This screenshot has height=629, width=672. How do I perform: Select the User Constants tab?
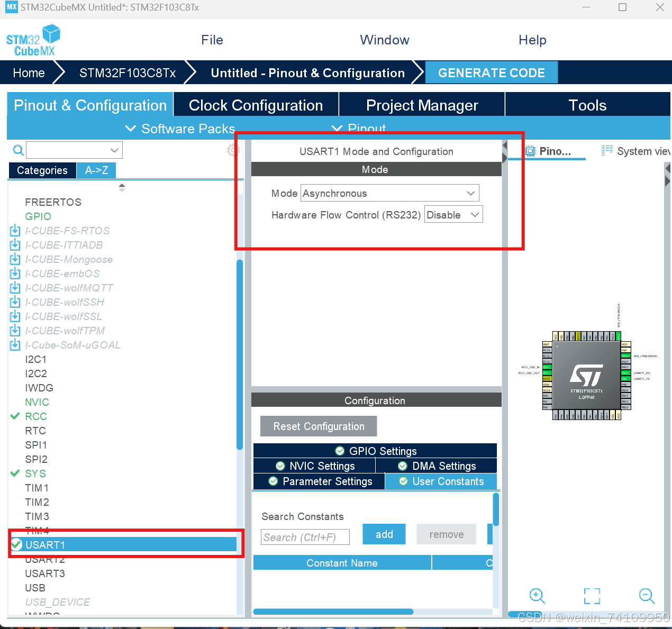click(x=441, y=481)
